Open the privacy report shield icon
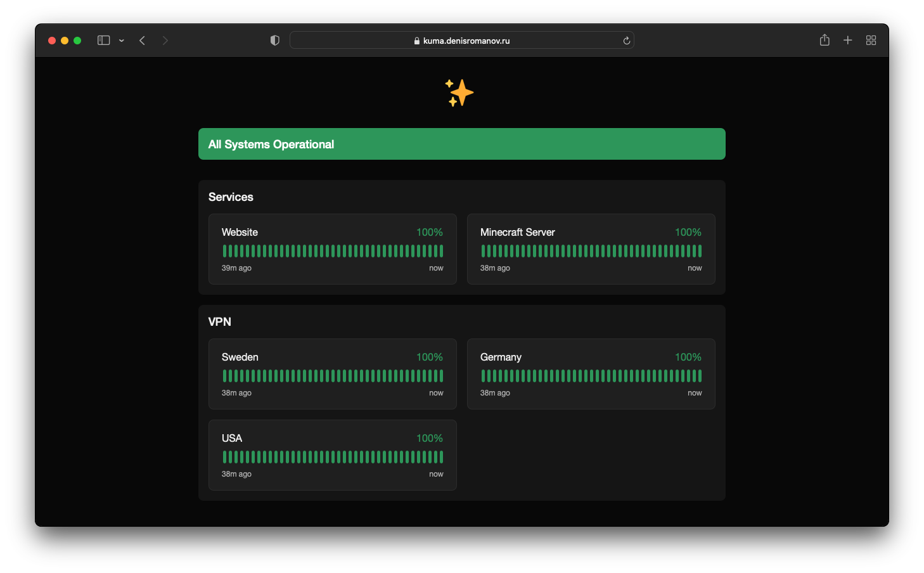The height and width of the screenshot is (573, 924). 274,41
